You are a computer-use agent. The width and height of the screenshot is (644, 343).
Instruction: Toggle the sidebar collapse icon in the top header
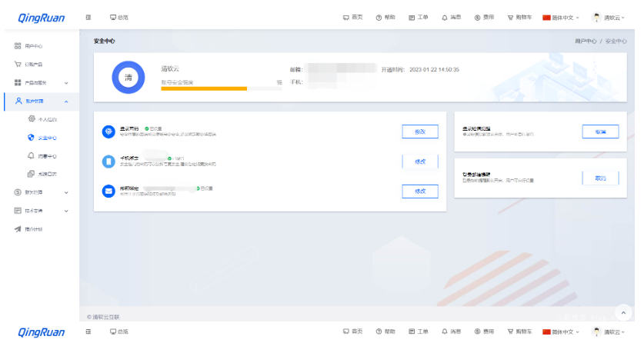pos(88,18)
